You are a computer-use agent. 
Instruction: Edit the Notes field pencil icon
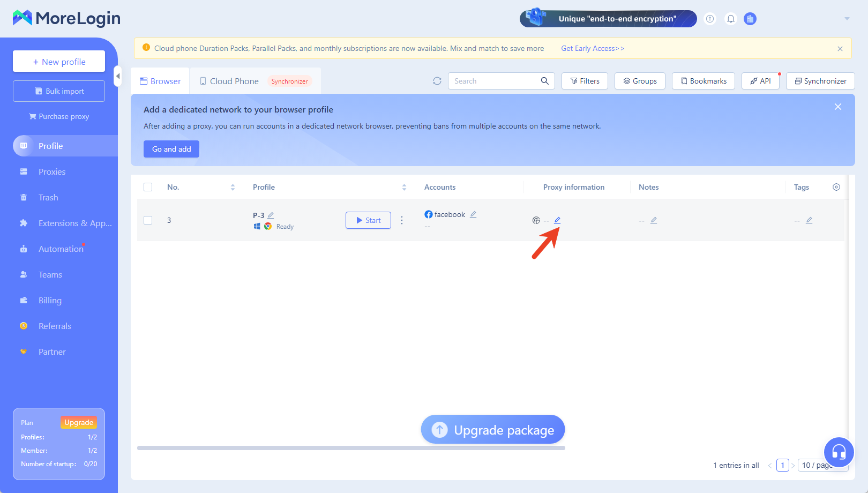coord(654,220)
